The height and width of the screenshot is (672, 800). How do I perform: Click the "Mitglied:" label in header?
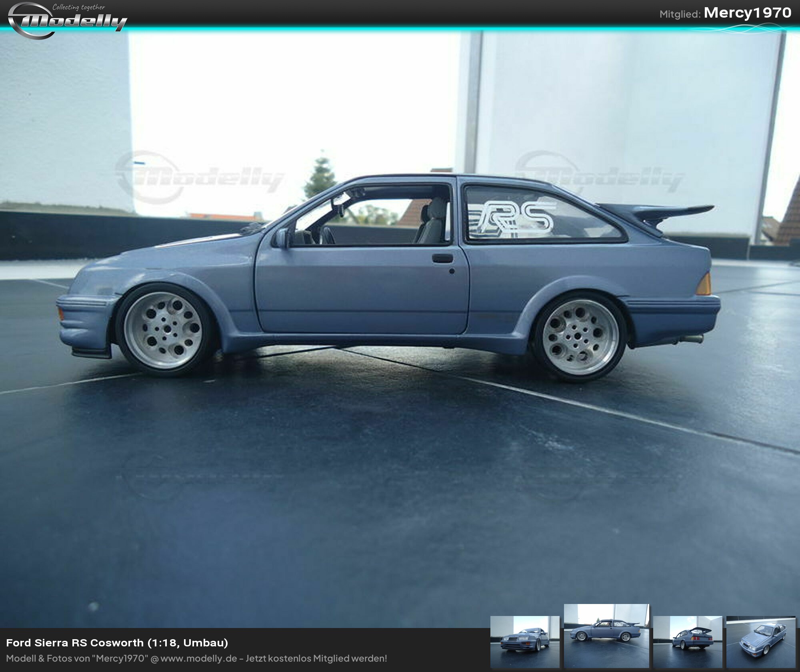click(x=680, y=14)
